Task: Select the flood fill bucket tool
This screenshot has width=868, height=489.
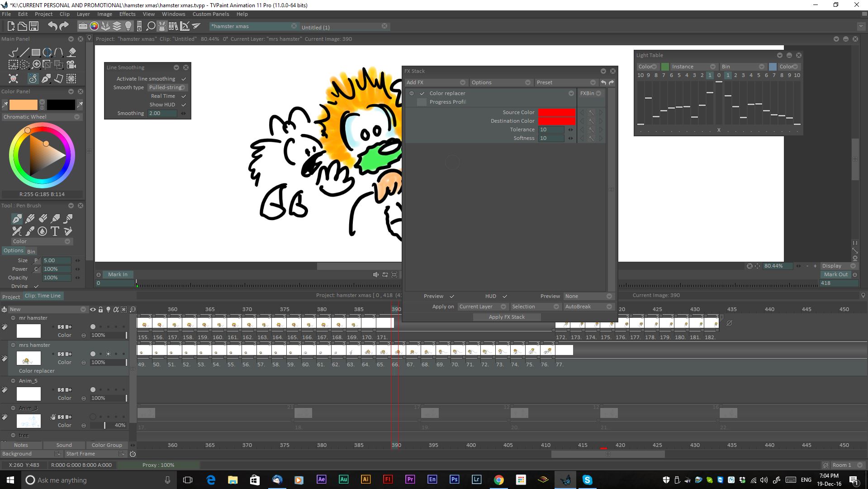Action: [71, 53]
